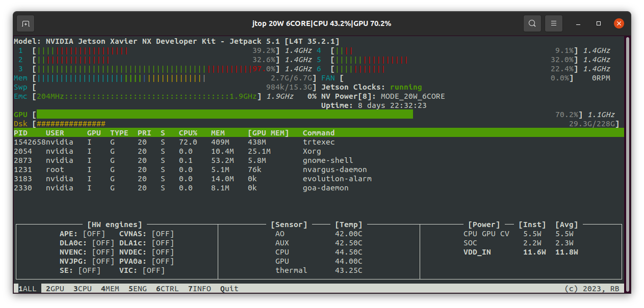644x308 pixels.
Task: Select the Xorg process row
Action: [x=312, y=151]
